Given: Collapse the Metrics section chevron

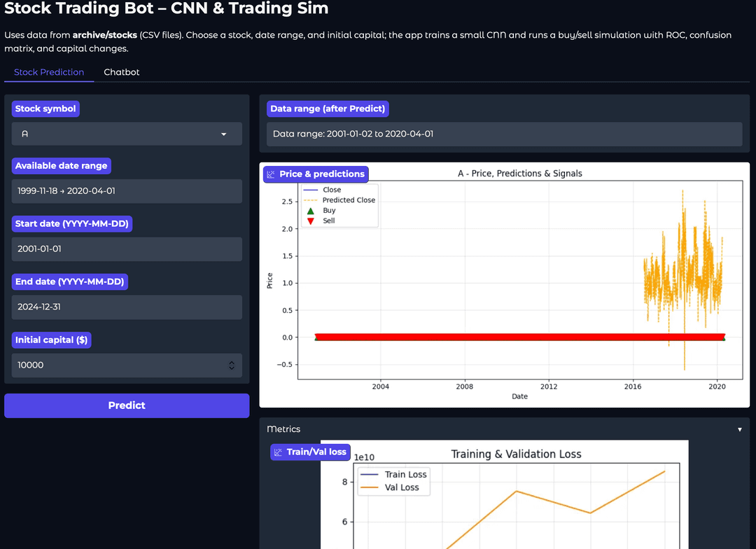Looking at the screenshot, I should [740, 429].
